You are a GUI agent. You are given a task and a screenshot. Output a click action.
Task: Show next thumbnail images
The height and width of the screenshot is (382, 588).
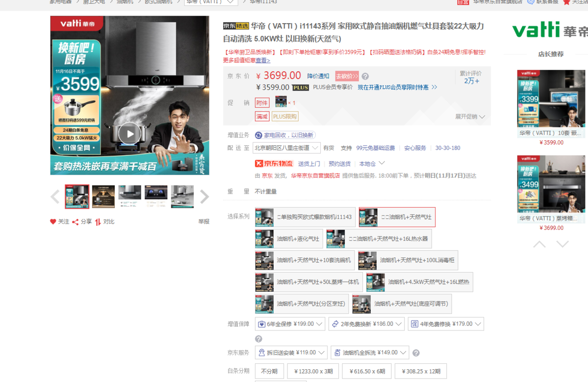click(x=205, y=196)
